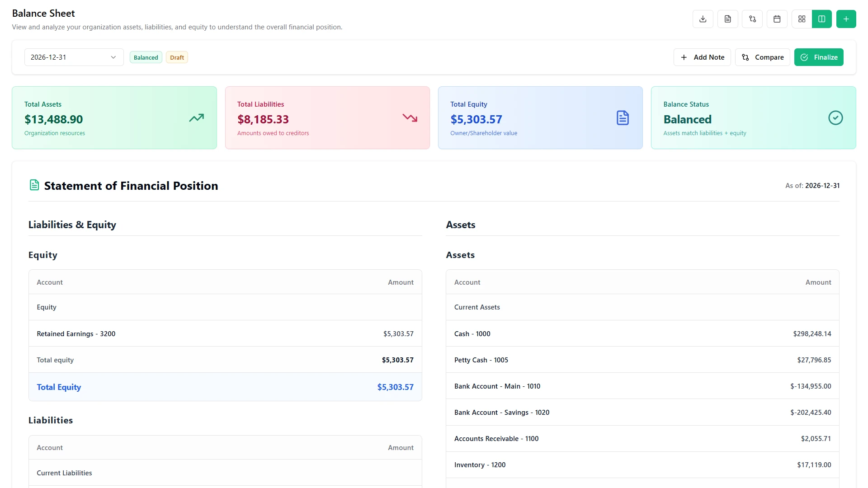868x488 pixels.
Task: Click the check circle icon on Balance Status card
Action: [x=835, y=118]
